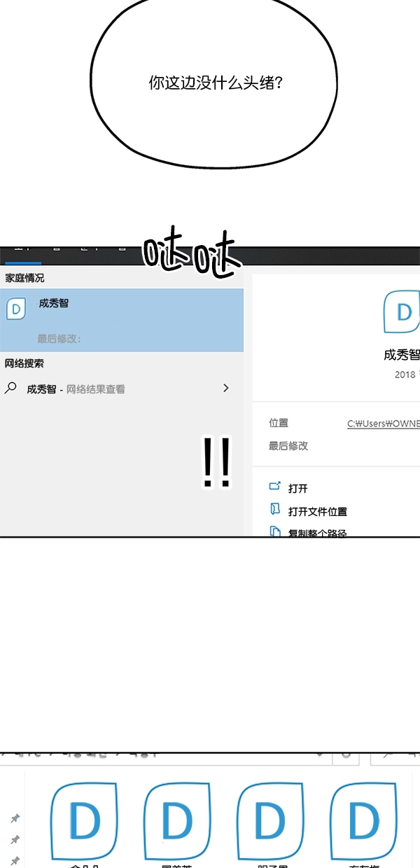Click the Explorer search box
420x868 pixels.
(x=395, y=756)
